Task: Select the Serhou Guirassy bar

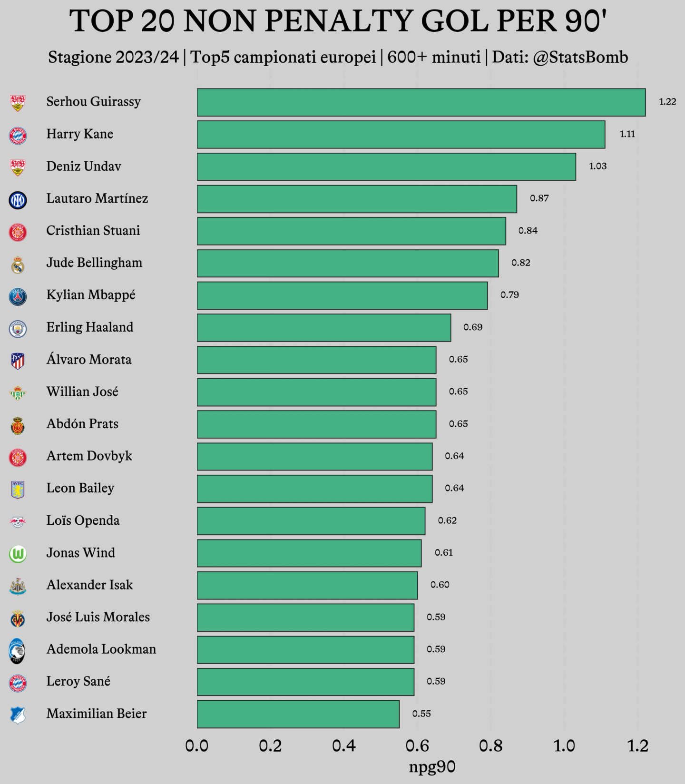Action: tap(421, 102)
